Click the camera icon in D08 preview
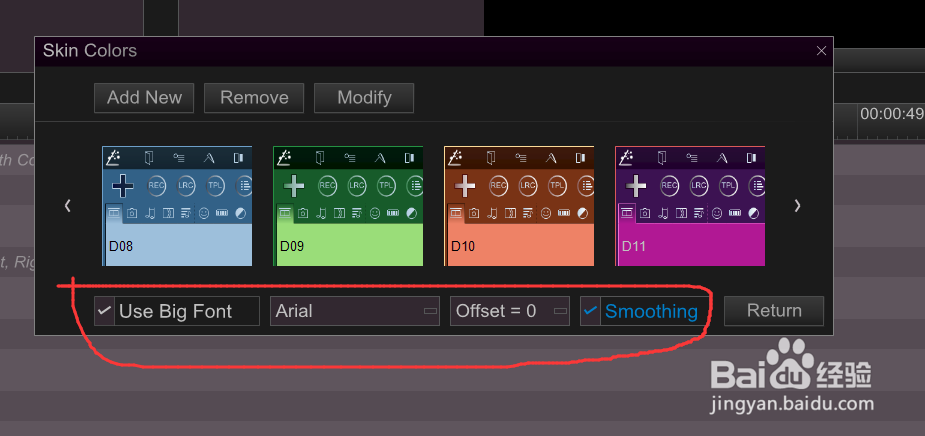Image resolution: width=925 pixels, height=436 pixels. click(x=132, y=213)
